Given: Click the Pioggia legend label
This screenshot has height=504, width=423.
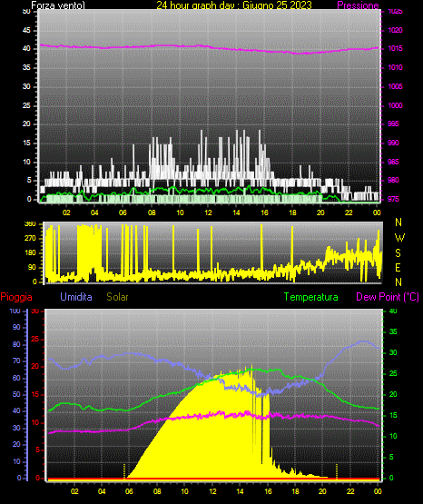Looking at the screenshot, I should pyautogui.click(x=16, y=297).
